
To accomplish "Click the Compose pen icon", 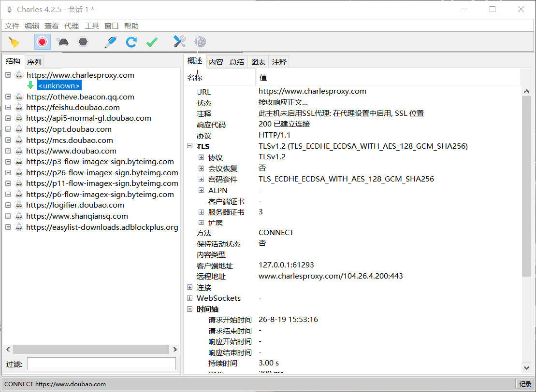I will tap(111, 42).
